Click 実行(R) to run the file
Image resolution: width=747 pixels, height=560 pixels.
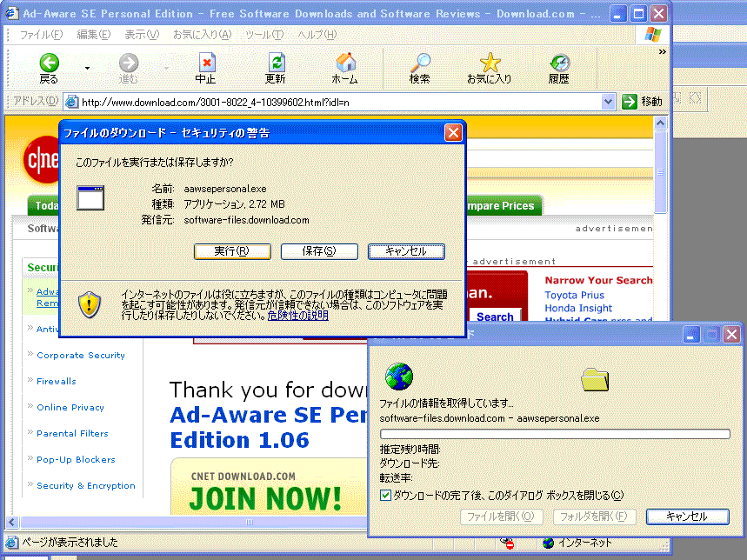tap(232, 251)
